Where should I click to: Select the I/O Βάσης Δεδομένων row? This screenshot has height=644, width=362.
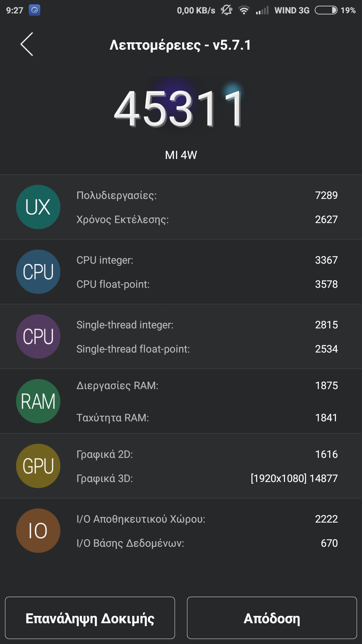(x=207, y=543)
